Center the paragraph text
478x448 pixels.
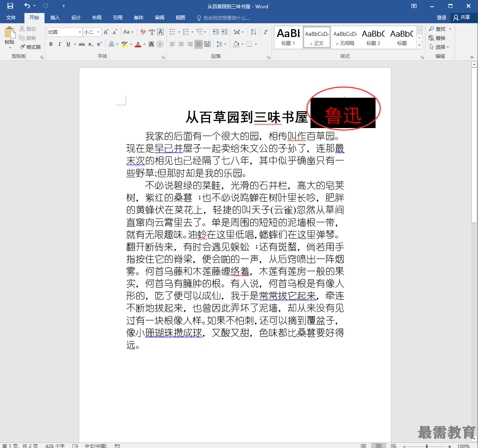181,44
